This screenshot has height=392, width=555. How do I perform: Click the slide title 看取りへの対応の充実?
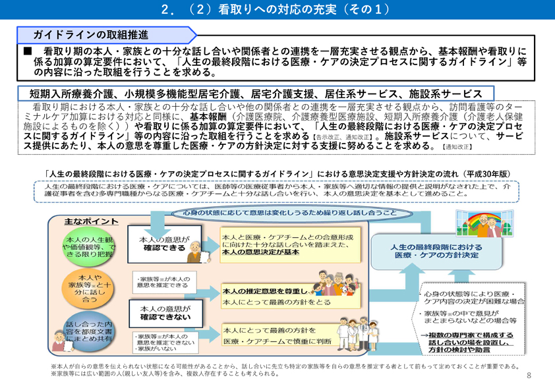(x=277, y=9)
